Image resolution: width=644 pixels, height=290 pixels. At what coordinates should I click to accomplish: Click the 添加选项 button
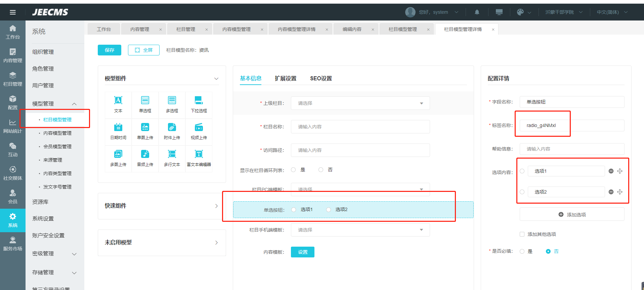click(x=572, y=214)
